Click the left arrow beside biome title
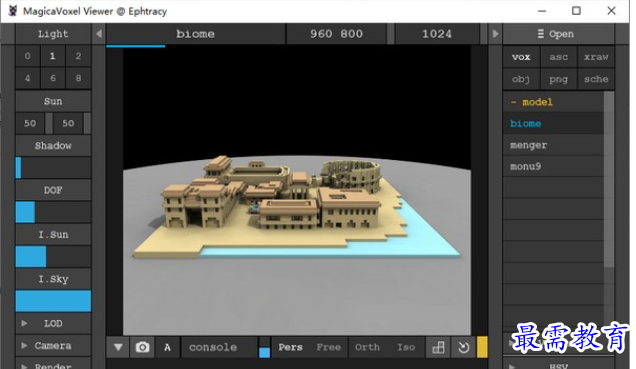The width and height of the screenshot is (636, 369). pyautogui.click(x=99, y=34)
